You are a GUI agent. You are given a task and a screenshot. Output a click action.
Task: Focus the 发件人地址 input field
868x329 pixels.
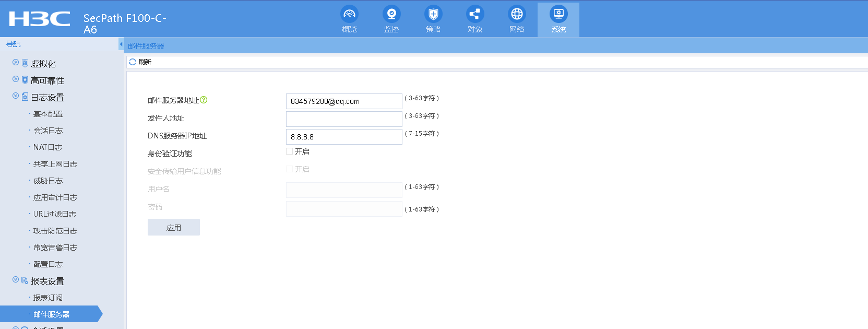point(344,119)
